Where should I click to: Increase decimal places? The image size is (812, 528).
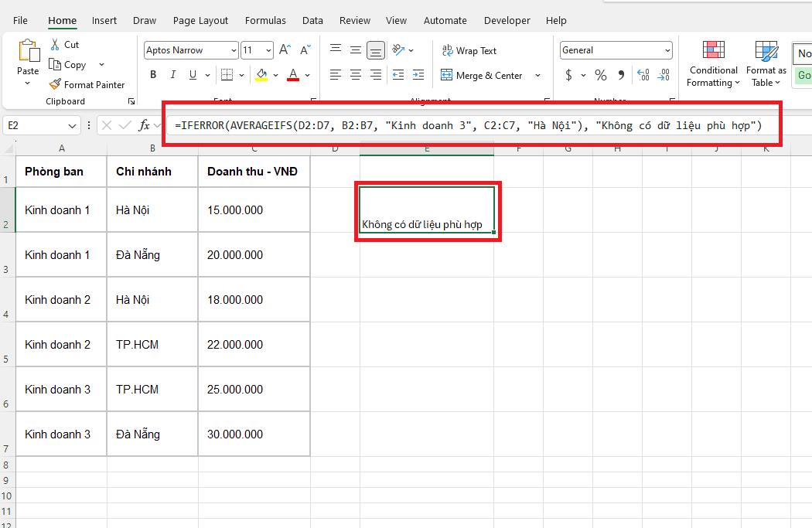tap(643, 75)
